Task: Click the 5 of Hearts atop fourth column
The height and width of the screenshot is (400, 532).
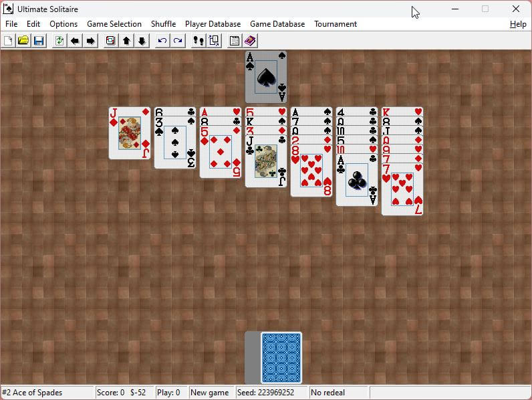Action: (266, 112)
